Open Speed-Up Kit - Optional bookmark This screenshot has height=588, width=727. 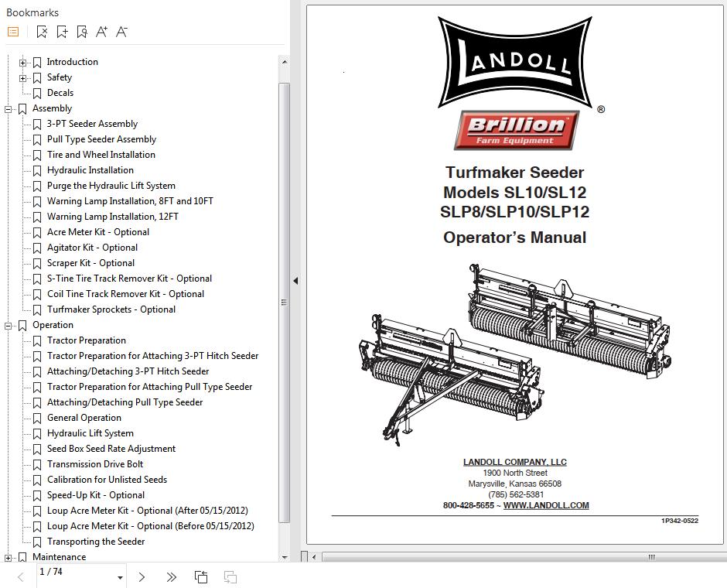96,495
